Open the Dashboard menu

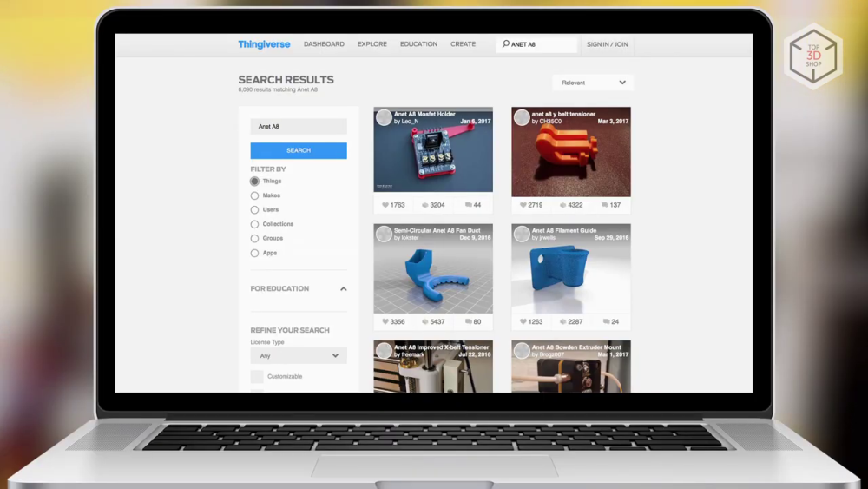[x=324, y=44]
